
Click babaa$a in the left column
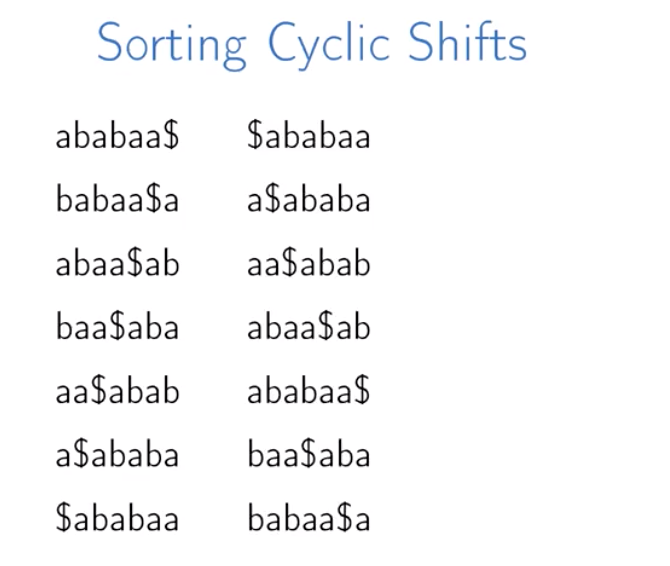pyautogui.click(x=118, y=199)
